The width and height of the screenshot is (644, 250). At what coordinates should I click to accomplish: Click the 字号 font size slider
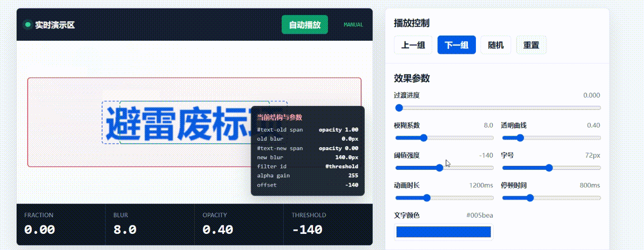pyautogui.click(x=551, y=168)
